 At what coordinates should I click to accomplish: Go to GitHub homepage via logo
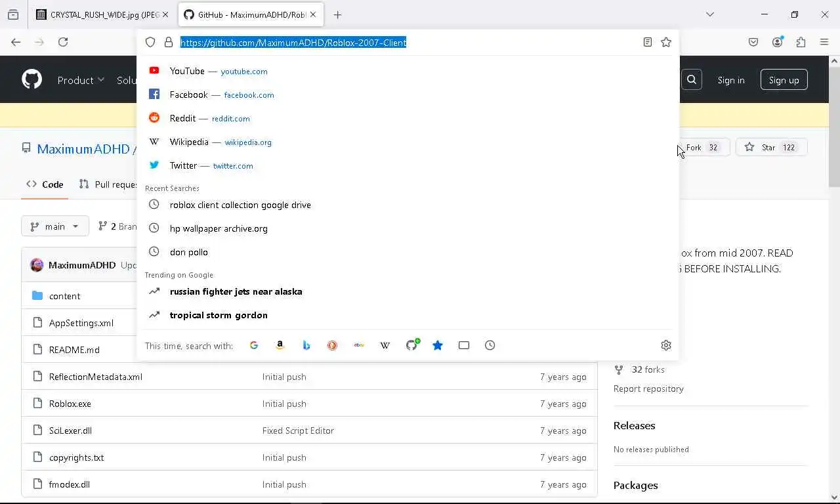point(31,79)
